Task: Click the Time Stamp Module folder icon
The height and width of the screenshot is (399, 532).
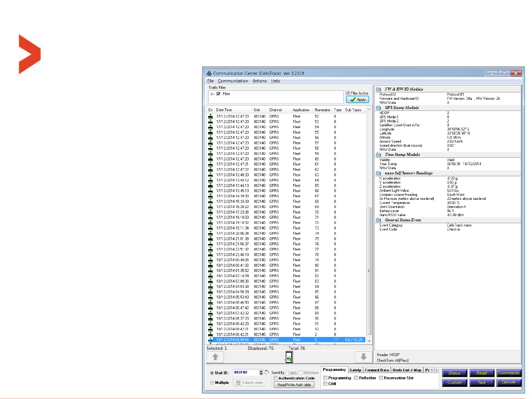Action: tap(378, 155)
